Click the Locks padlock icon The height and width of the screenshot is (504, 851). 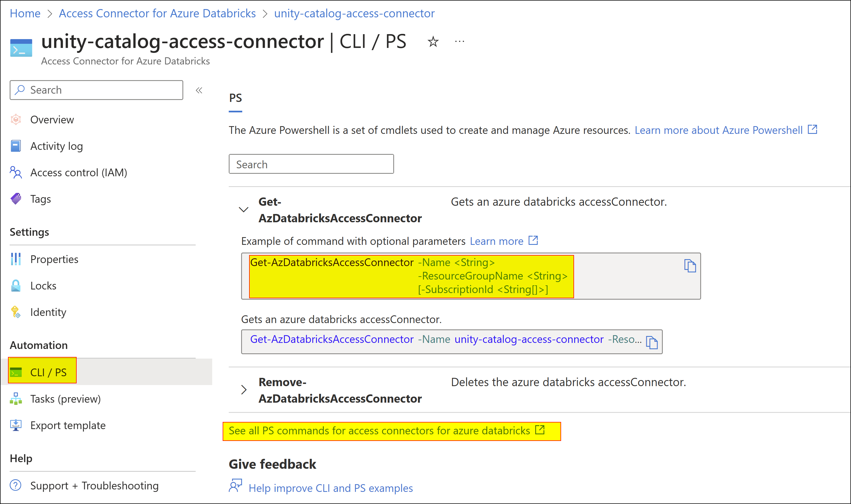pyautogui.click(x=16, y=286)
